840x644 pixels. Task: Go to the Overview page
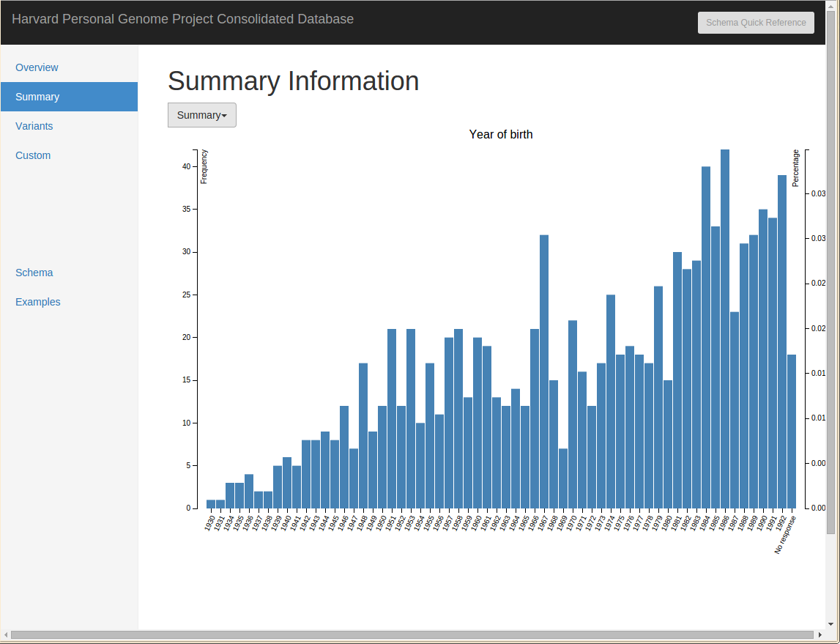point(37,67)
